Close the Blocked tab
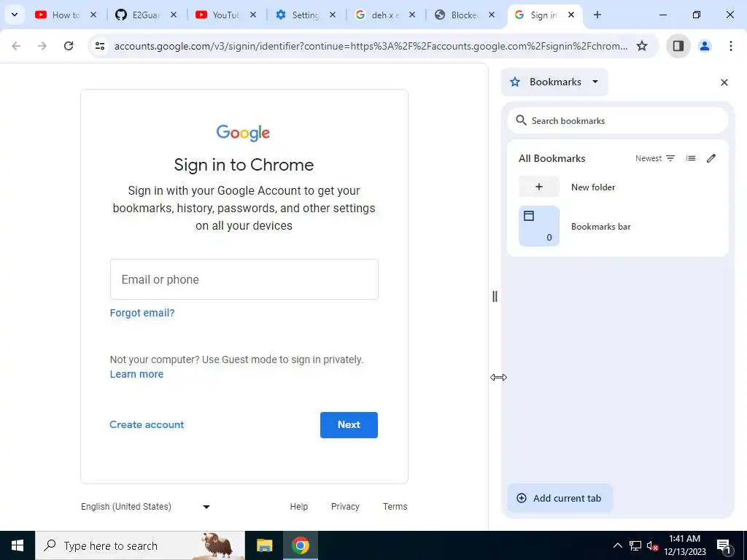 [x=492, y=15]
